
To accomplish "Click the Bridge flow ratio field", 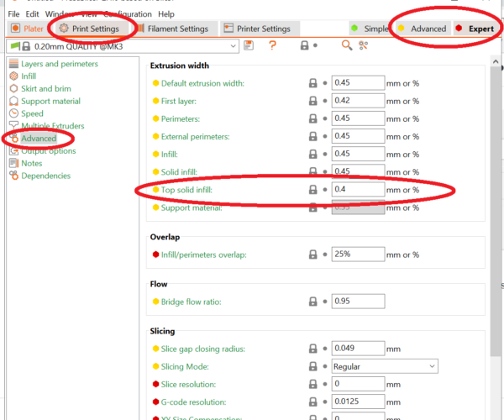I will pos(358,301).
